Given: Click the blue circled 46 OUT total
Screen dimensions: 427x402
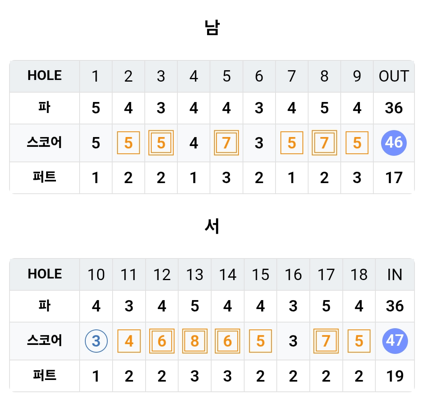Looking at the screenshot, I should click(x=394, y=143).
